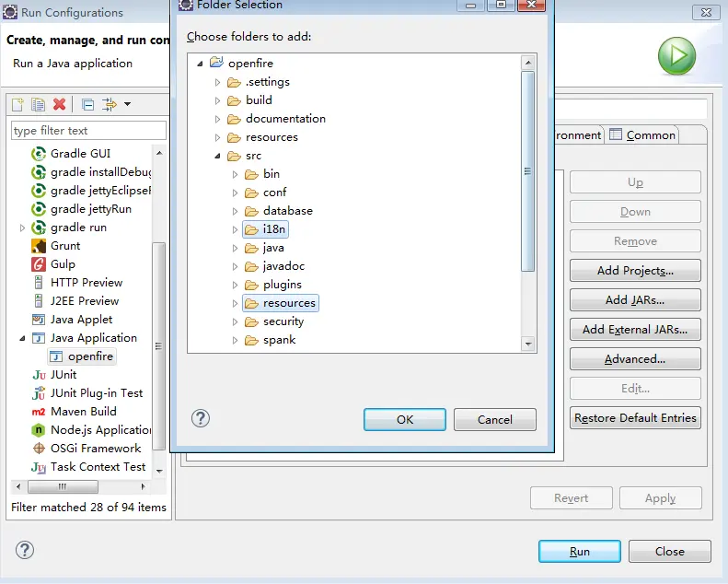The height and width of the screenshot is (584, 728).
Task: Select the Maven Build m2 icon
Action: click(x=39, y=412)
